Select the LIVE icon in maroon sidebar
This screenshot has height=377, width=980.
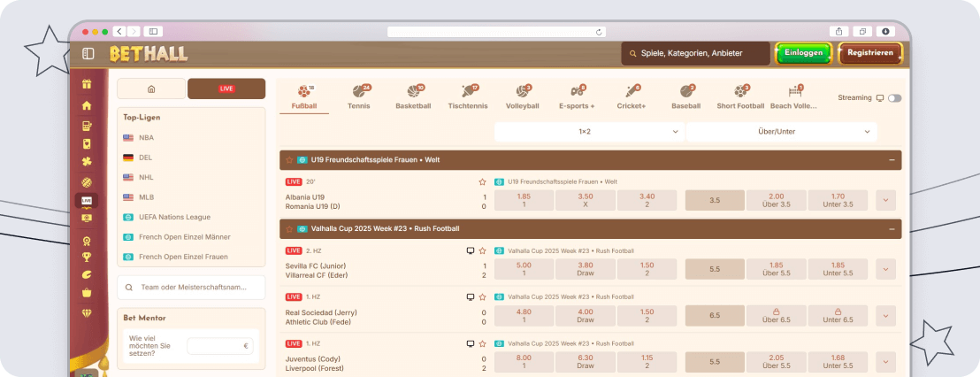pos(87,200)
